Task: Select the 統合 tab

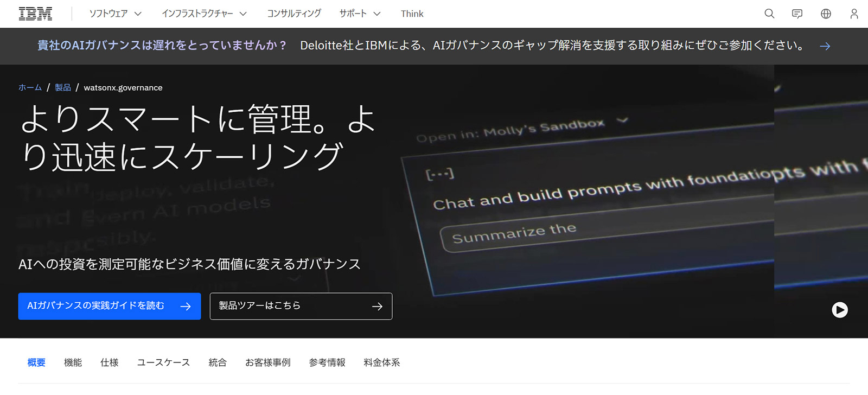Action: (x=218, y=362)
